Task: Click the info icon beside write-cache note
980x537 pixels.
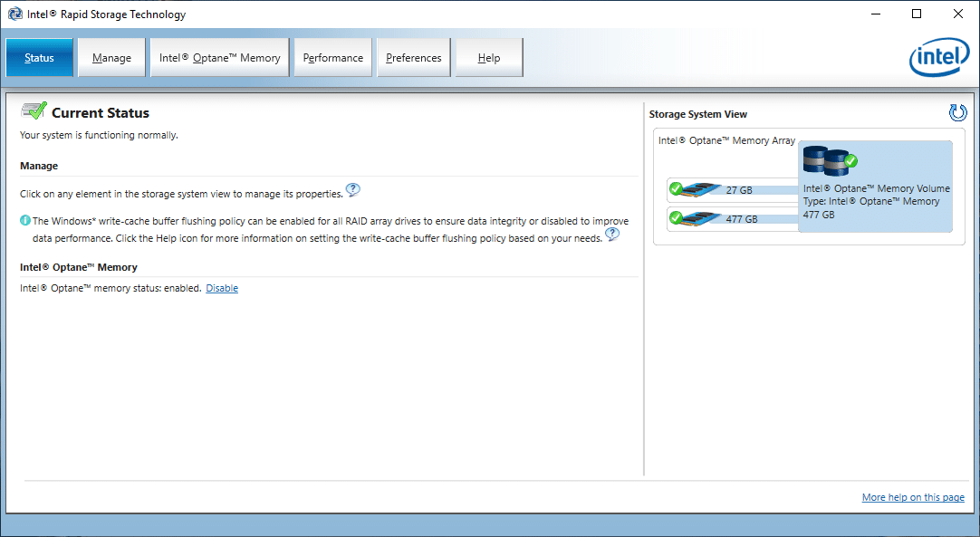Action: click(x=25, y=221)
